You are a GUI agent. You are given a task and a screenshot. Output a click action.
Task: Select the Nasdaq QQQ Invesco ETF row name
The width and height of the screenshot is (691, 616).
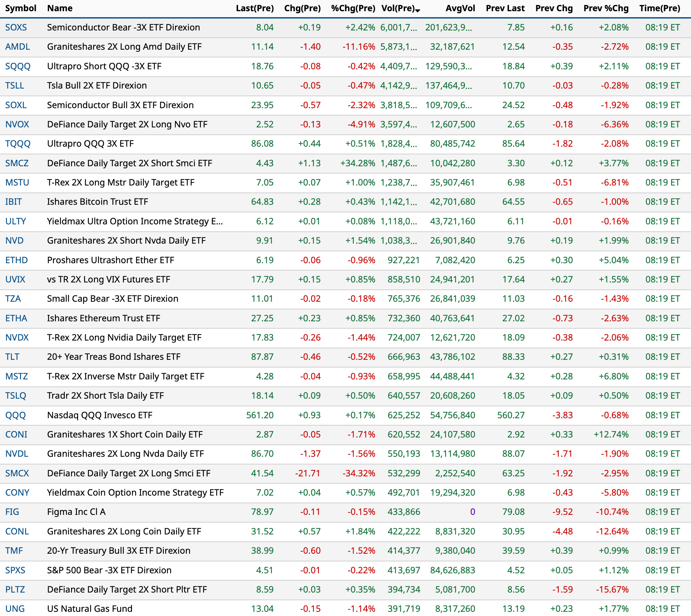pyautogui.click(x=100, y=415)
